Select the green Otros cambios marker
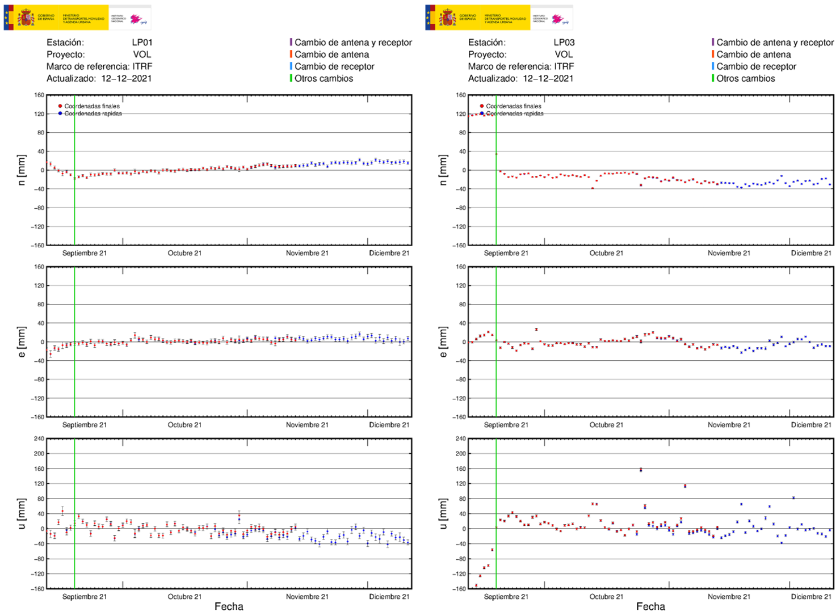Image resolution: width=840 pixels, height=616 pixels. coord(291,78)
